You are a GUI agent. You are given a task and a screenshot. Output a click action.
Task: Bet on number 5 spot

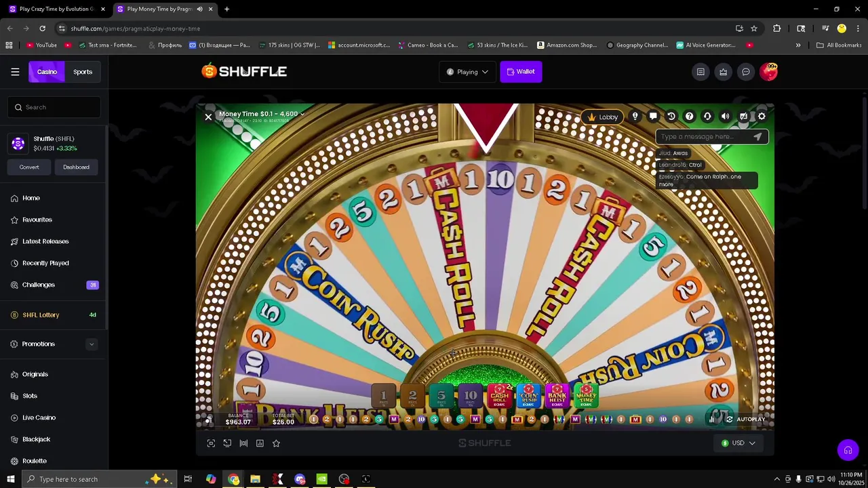pos(441,396)
